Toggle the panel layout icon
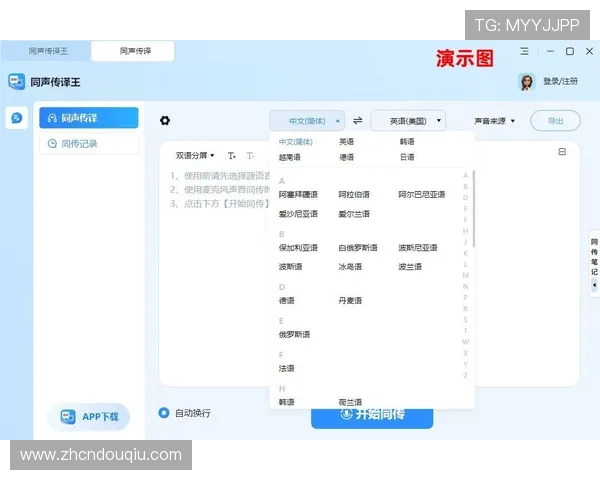 tap(562, 152)
